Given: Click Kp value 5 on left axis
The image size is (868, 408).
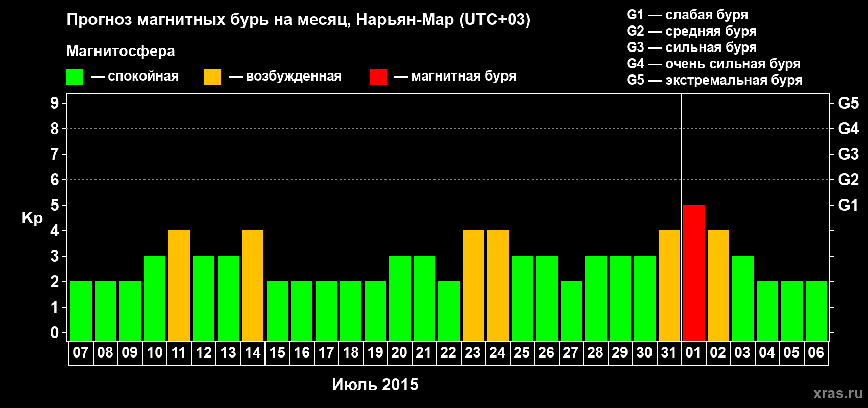Looking at the screenshot, I should coord(55,205).
